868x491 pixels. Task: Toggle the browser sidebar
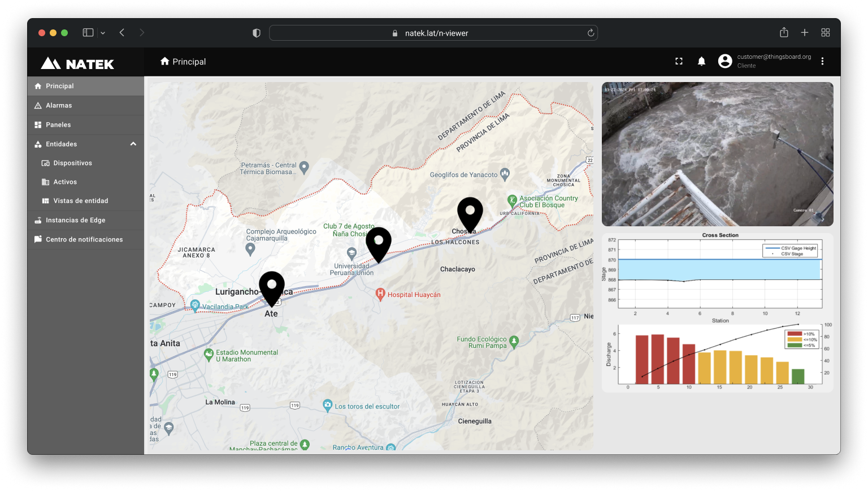(x=88, y=33)
